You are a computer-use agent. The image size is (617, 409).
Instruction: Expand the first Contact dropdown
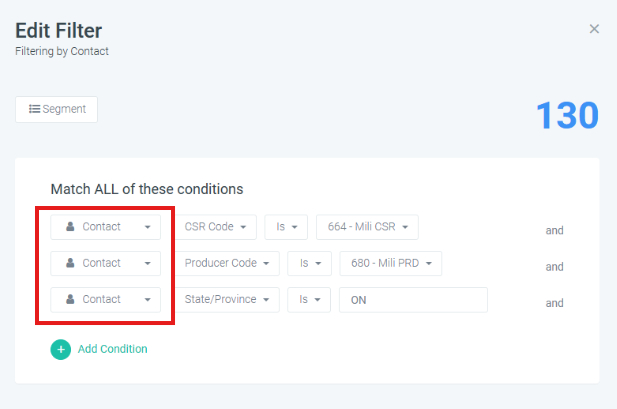coord(105,227)
